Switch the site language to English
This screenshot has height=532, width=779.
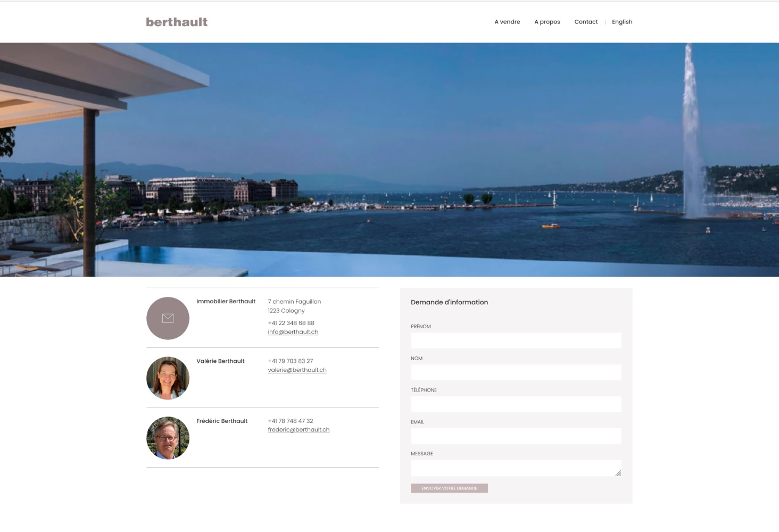coord(622,22)
